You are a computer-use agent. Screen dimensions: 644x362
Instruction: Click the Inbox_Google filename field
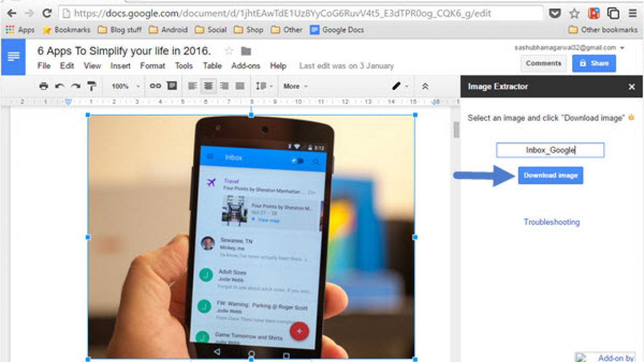[x=550, y=150]
